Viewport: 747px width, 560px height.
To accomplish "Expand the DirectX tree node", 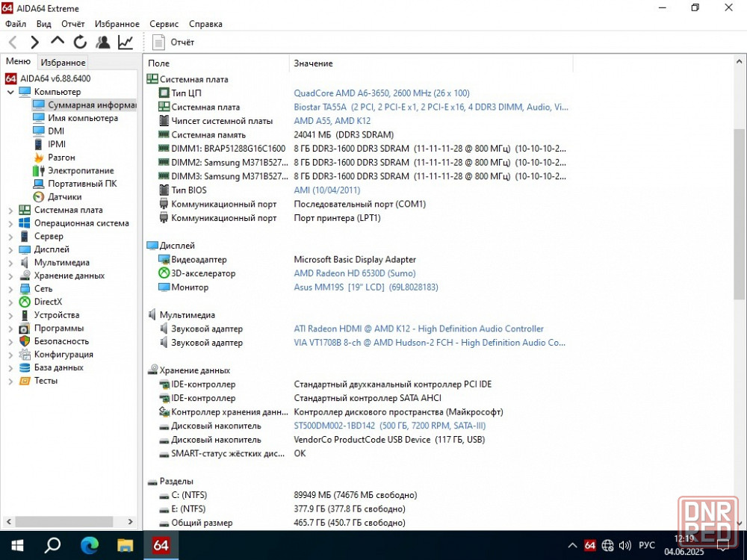I will pos(10,302).
